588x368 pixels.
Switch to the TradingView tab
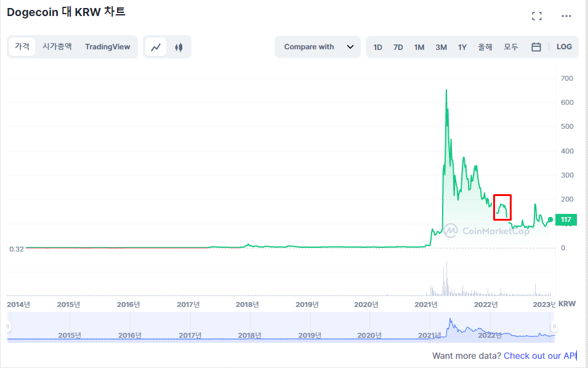(108, 47)
